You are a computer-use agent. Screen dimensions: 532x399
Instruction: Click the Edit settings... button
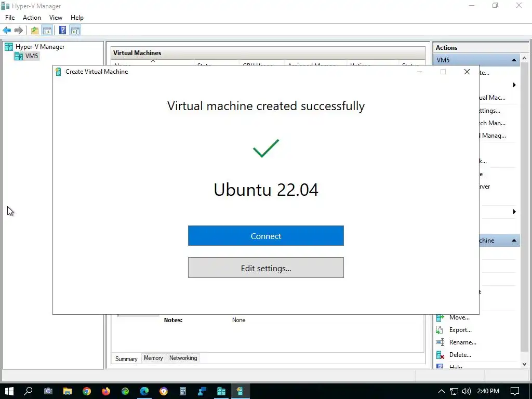click(x=265, y=268)
